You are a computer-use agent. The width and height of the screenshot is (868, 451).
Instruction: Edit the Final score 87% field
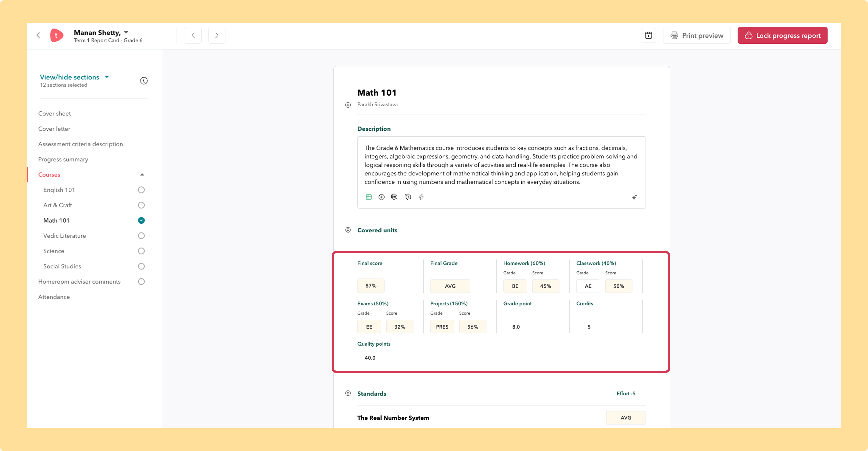pyautogui.click(x=371, y=286)
